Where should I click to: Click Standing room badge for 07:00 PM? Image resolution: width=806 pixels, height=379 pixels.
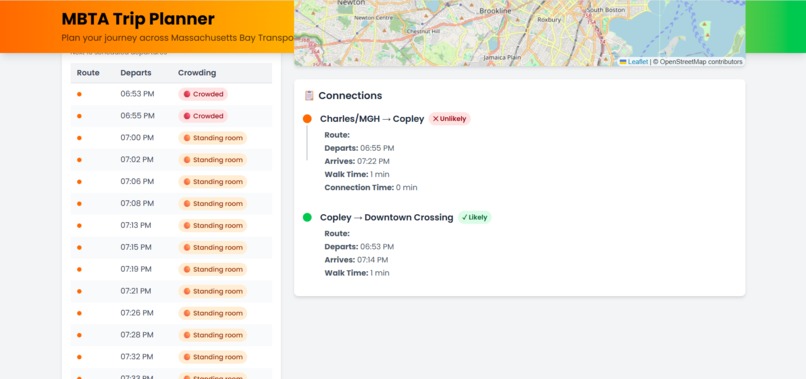pos(212,138)
